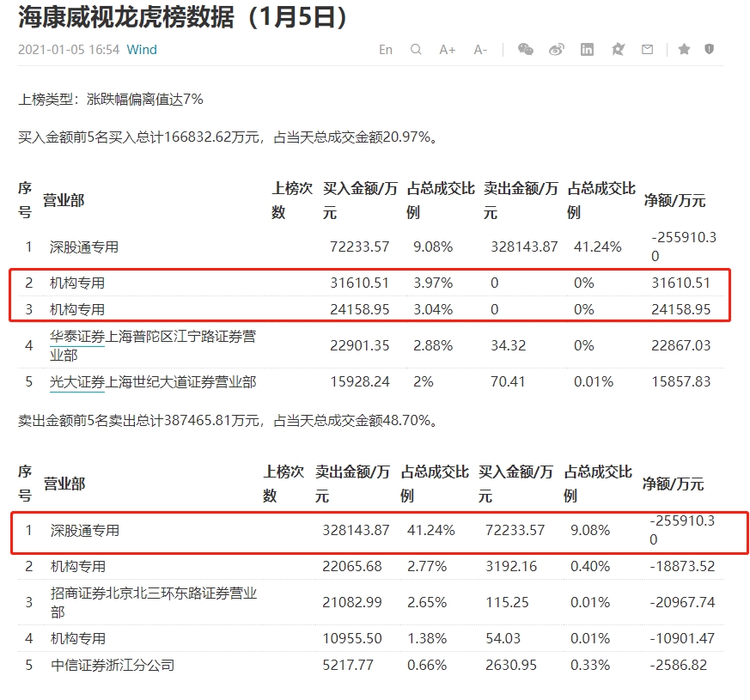Click the buy amount 24158.95 in 买入金额 column

click(359, 310)
